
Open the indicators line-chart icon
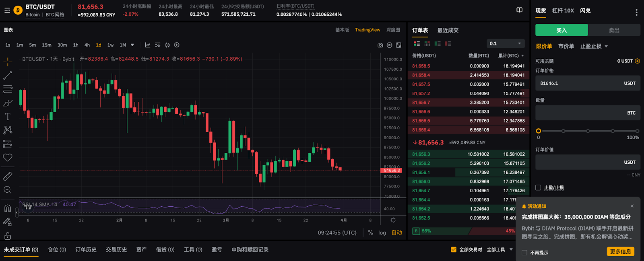[148, 45]
